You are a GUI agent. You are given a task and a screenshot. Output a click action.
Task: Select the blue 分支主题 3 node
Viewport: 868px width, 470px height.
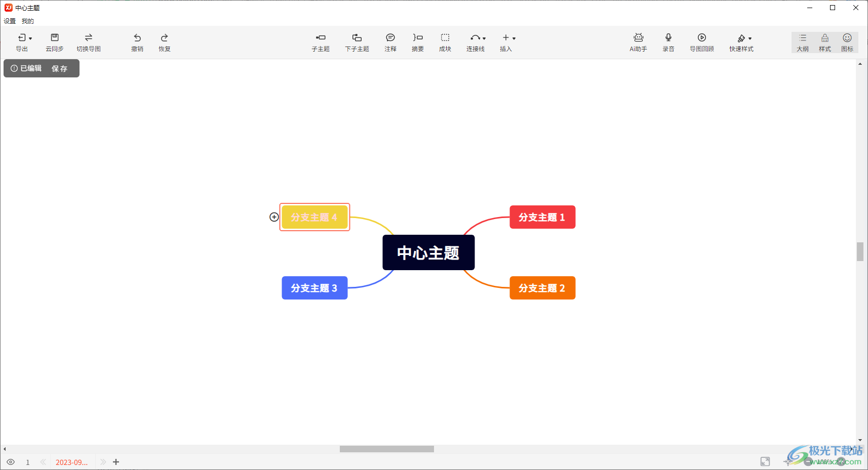tap(314, 288)
